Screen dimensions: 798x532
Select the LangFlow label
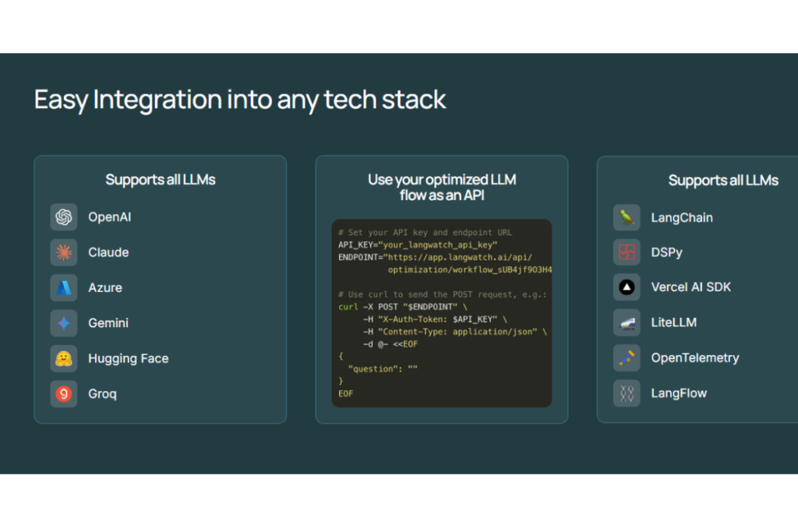point(679,393)
